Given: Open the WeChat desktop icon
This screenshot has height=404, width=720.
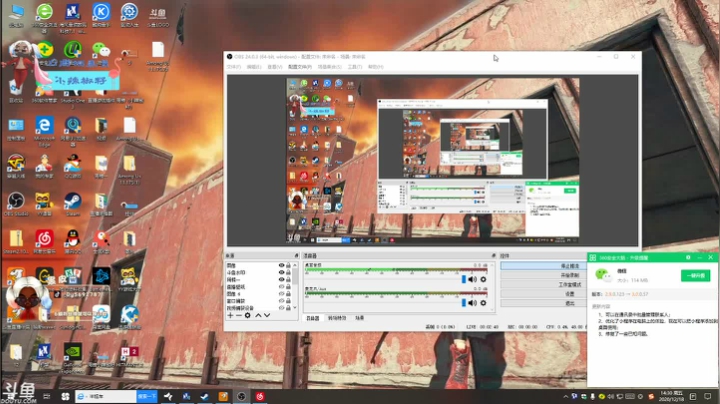Looking at the screenshot, I should click(x=101, y=50).
